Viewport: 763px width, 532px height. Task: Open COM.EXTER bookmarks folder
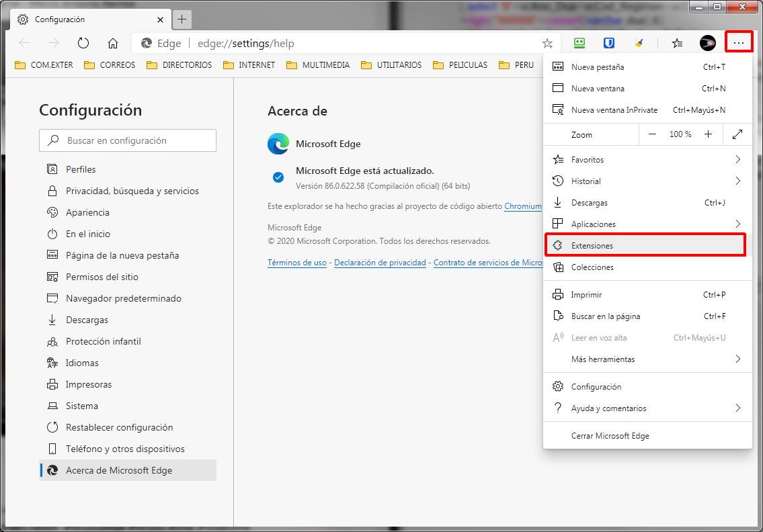coord(44,64)
